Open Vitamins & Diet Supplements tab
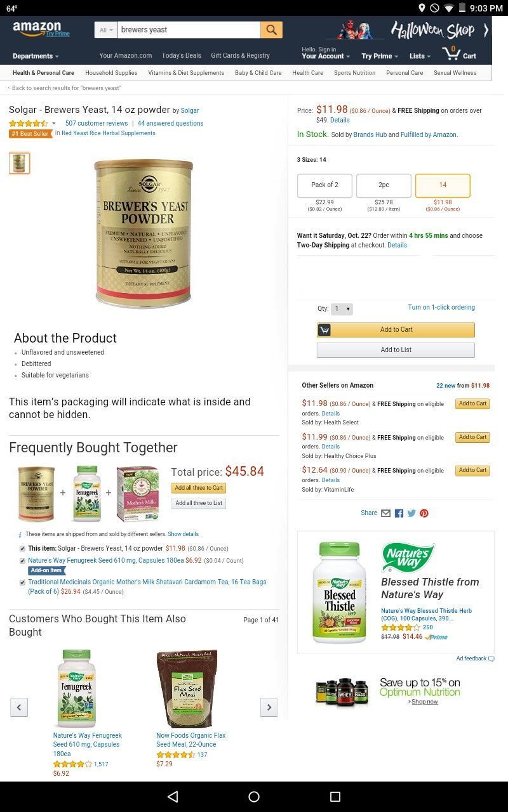This screenshot has height=812, width=508. pyautogui.click(x=186, y=73)
